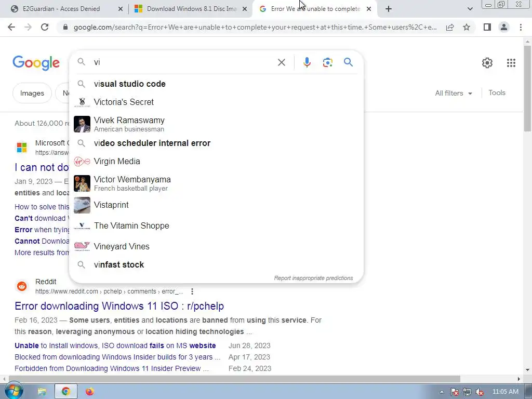Click the Action Center flag icon

(x=454, y=392)
